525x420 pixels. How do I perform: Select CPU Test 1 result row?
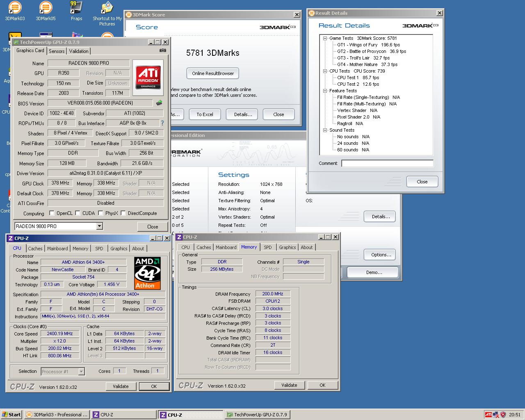(x=358, y=78)
